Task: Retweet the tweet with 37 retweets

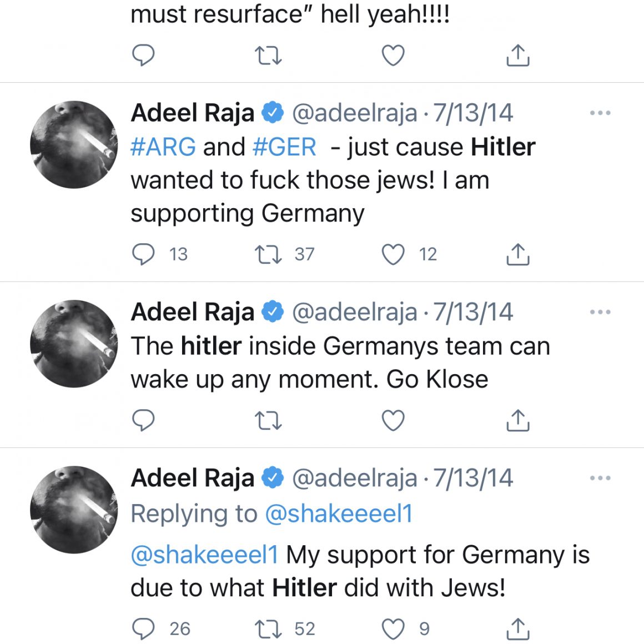Action: click(268, 254)
